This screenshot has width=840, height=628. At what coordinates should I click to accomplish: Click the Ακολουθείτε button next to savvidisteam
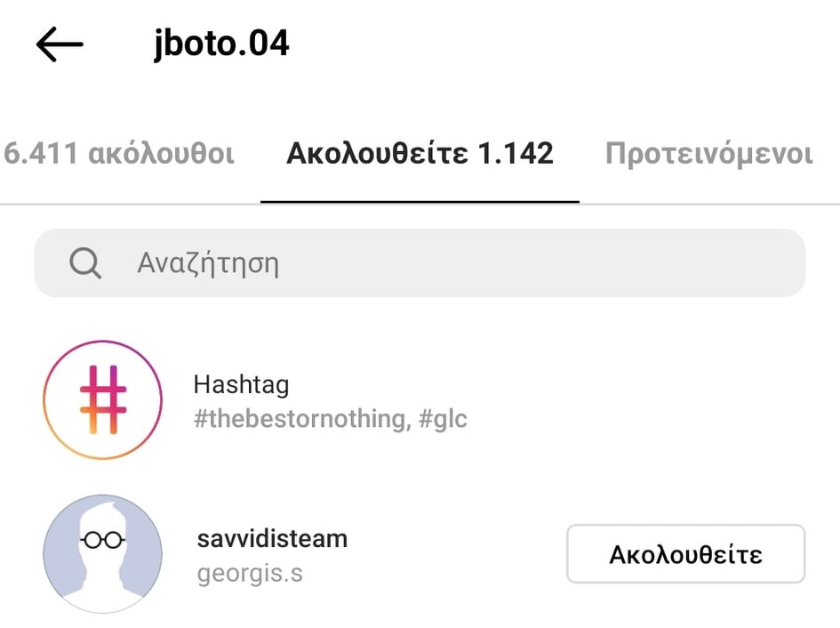tap(685, 554)
